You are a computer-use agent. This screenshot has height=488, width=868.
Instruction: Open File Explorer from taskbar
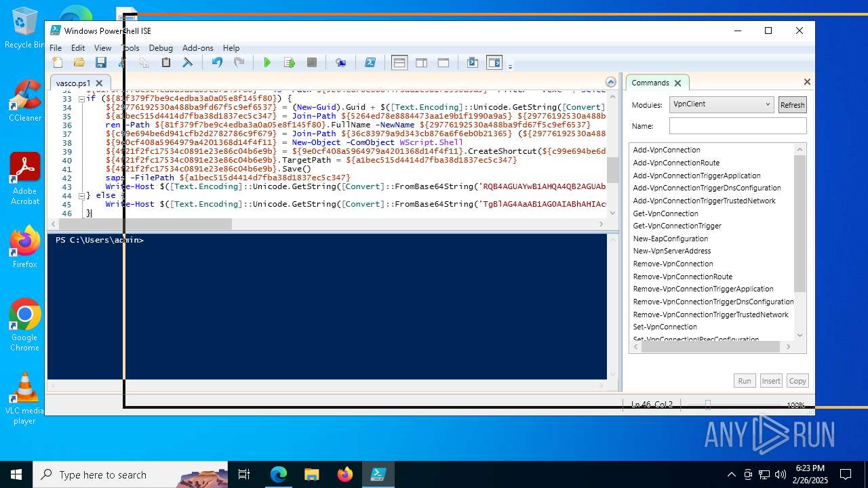tap(312, 474)
